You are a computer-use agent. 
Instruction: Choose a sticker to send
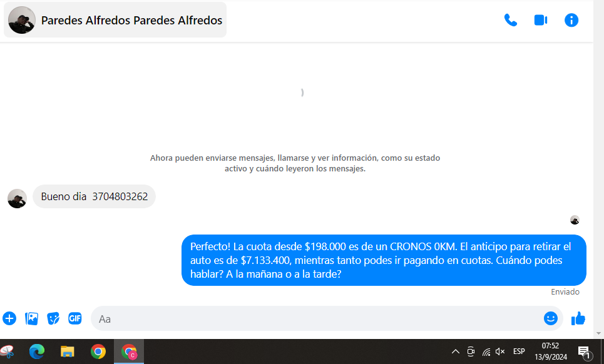point(53,318)
